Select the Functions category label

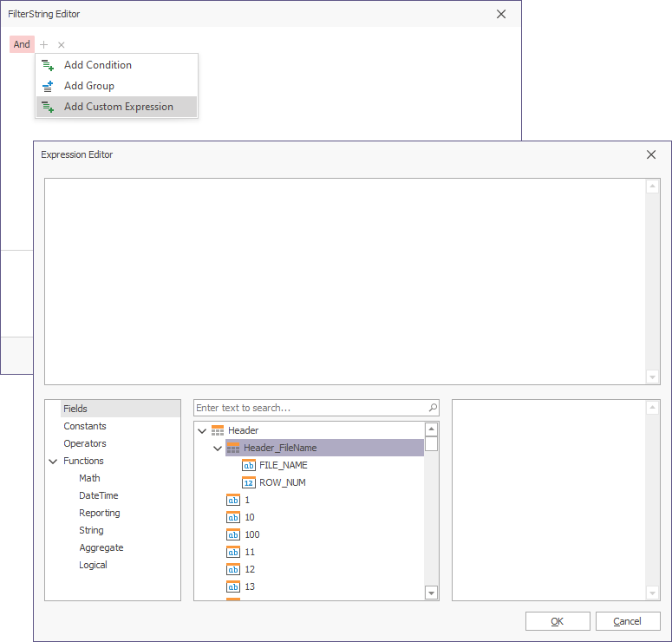(x=83, y=461)
